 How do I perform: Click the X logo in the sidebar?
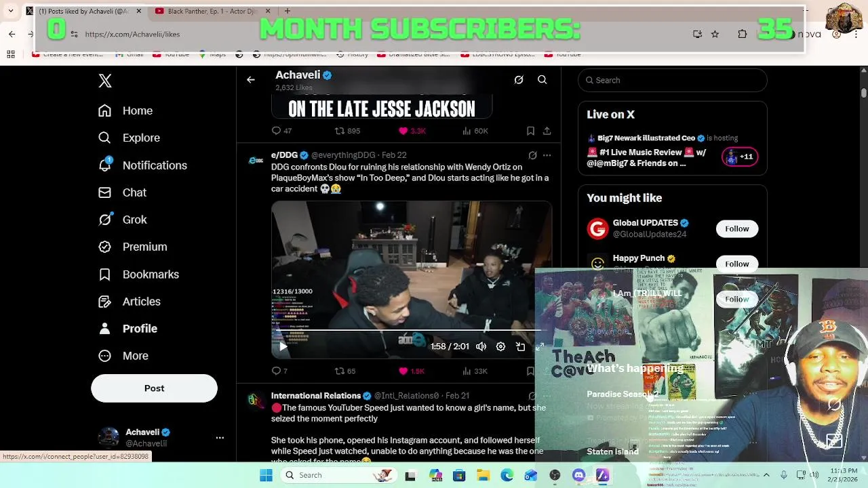[x=105, y=81]
